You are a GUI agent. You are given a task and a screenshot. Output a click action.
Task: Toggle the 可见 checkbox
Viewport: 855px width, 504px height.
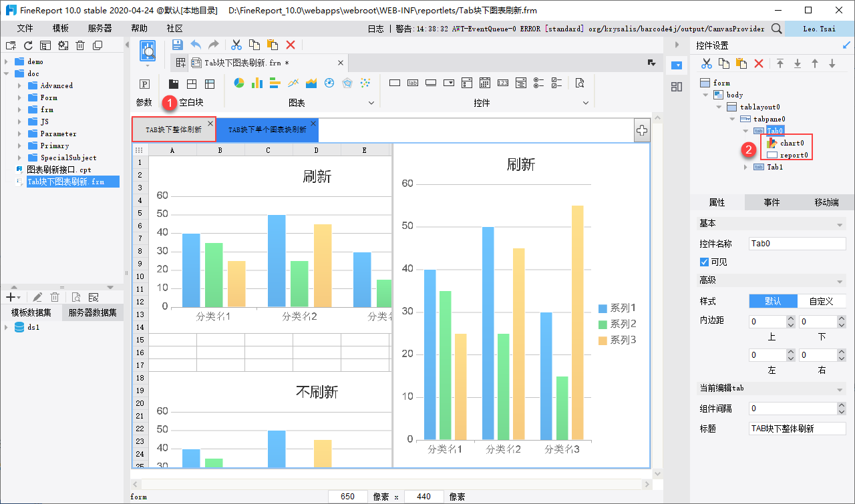[704, 262]
